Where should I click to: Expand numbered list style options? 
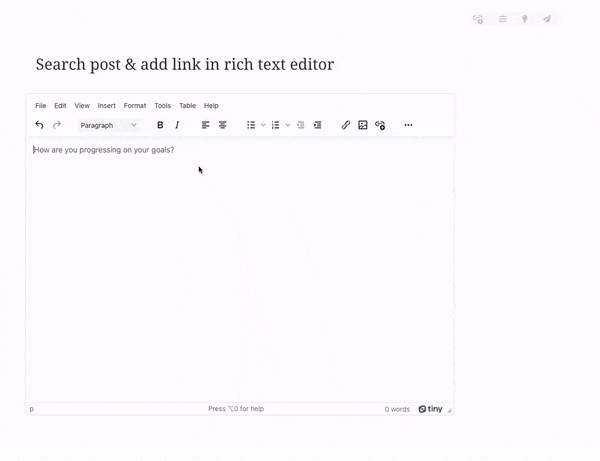click(x=288, y=125)
